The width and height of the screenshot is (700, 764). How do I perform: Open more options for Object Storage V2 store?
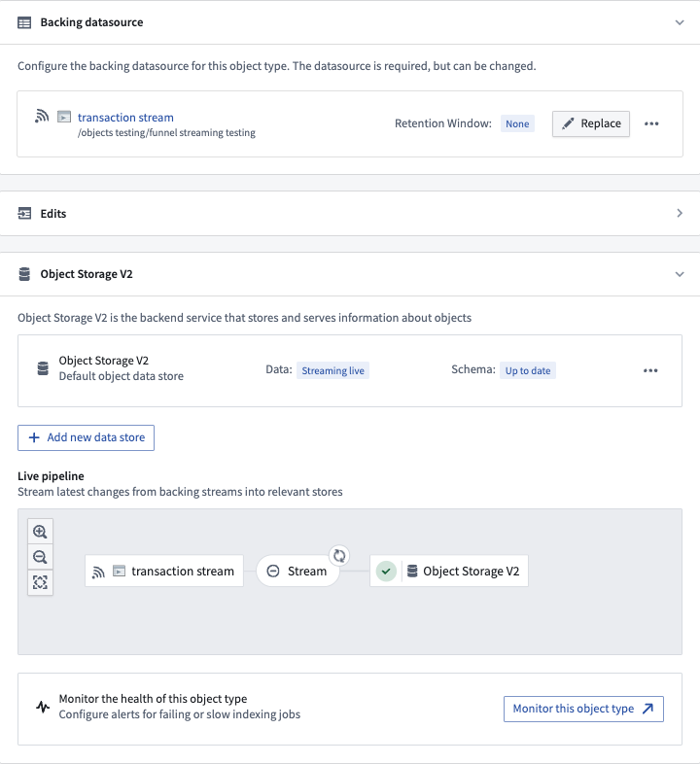tap(650, 370)
